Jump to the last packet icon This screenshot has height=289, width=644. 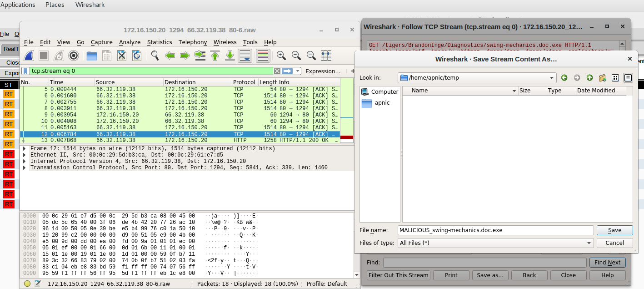point(230,56)
